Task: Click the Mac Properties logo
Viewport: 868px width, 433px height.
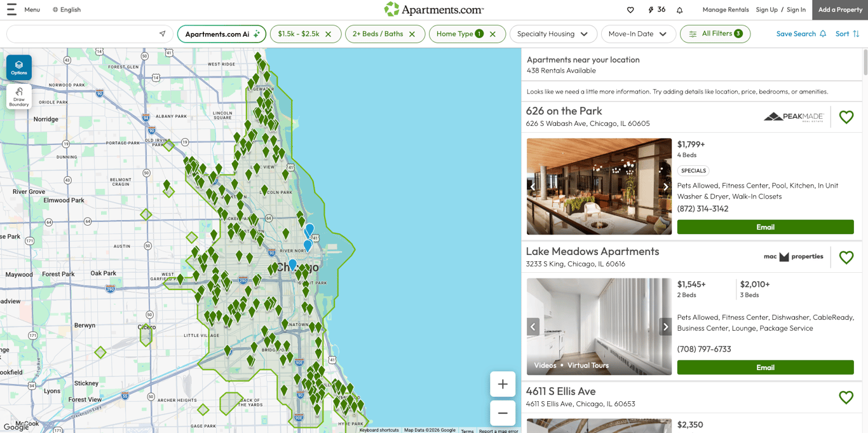Action: coord(793,257)
